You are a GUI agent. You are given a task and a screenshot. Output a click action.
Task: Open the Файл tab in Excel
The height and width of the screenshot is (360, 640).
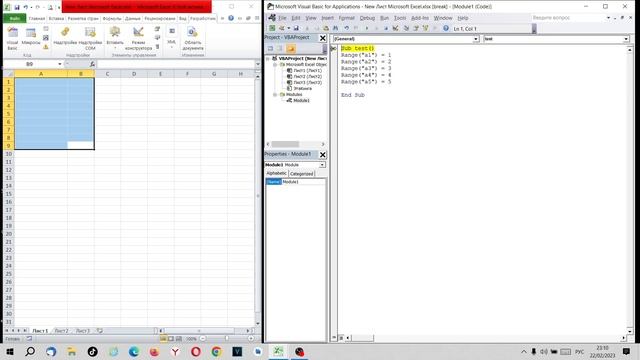15,18
